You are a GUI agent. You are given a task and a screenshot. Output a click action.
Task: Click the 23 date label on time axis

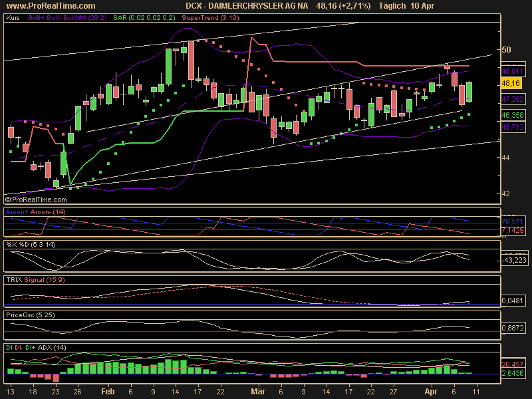pyautogui.click(x=55, y=392)
